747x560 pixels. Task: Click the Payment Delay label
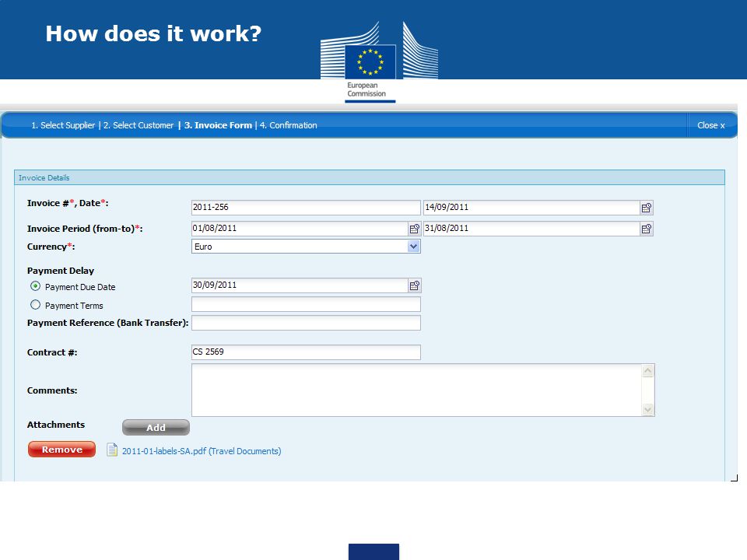click(61, 271)
